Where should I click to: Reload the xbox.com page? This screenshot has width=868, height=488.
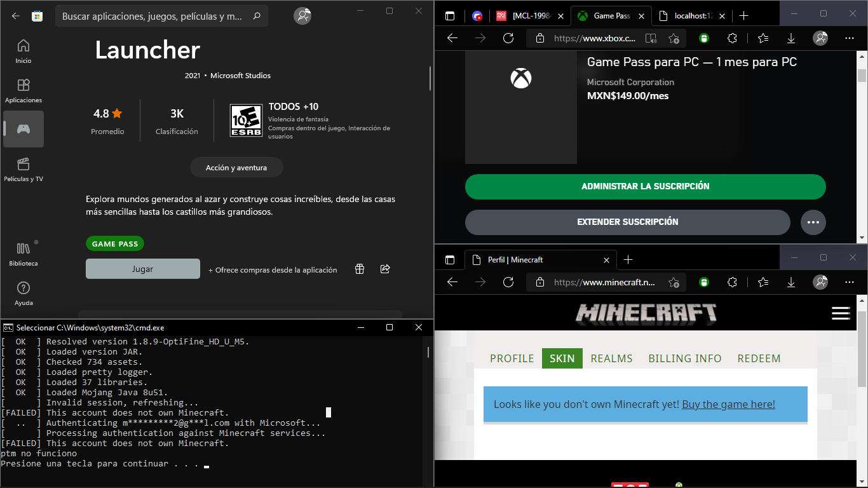[x=508, y=38]
